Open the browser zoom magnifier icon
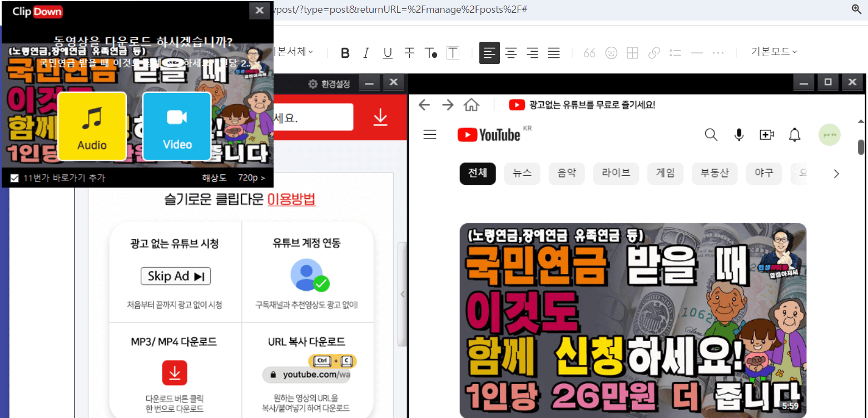Viewport: 868px width, 418px height. (857, 9)
